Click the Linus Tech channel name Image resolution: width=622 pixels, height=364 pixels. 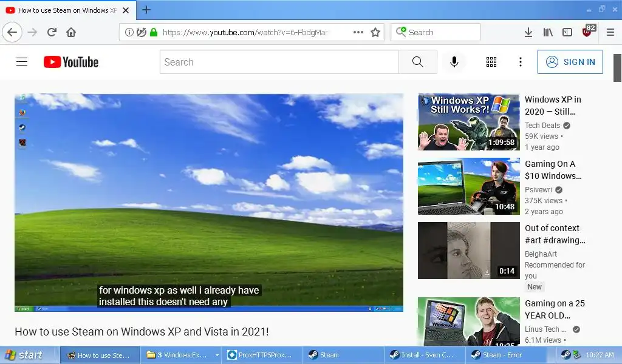click(545, 329)
